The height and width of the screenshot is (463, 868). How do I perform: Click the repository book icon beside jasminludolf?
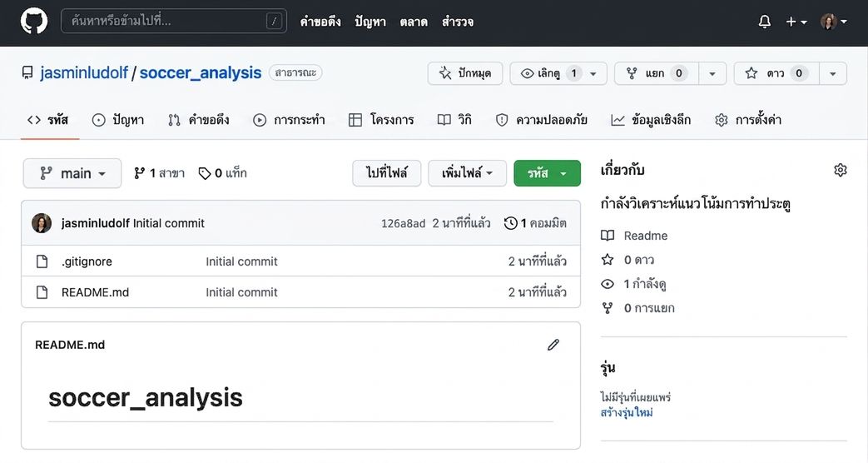27,72
